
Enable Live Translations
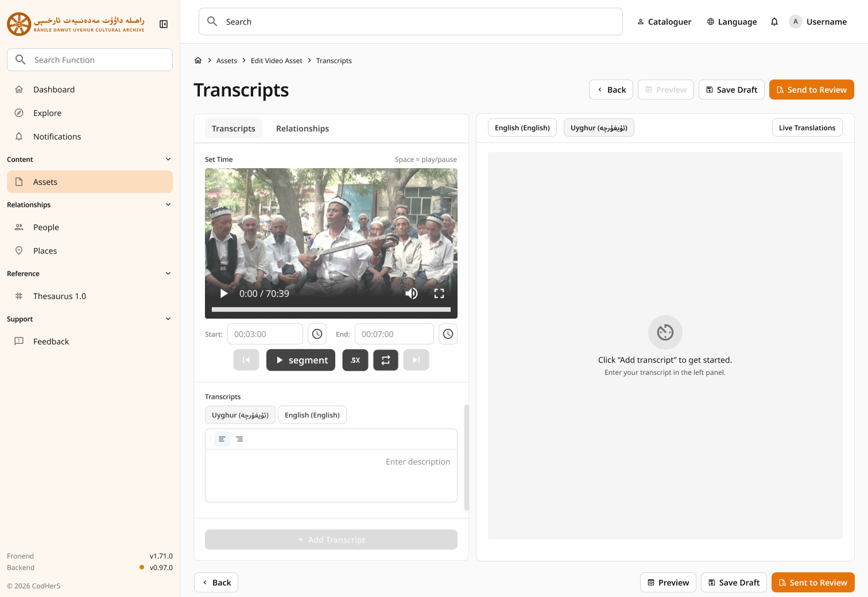(807, 127)
